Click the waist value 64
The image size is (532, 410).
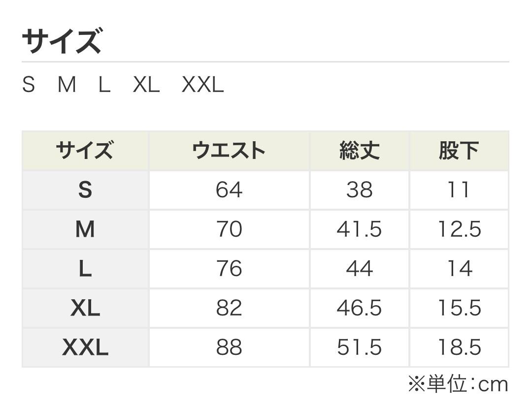229,190
